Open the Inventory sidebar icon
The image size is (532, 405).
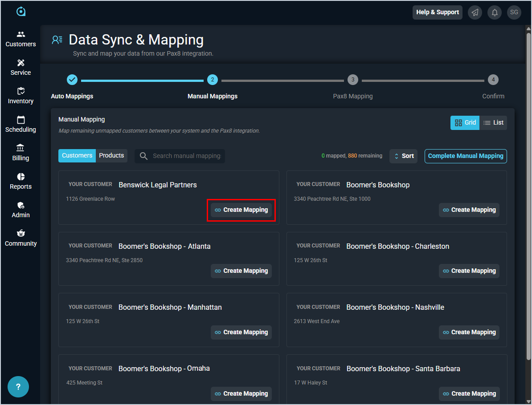click(x=20, y=91)
